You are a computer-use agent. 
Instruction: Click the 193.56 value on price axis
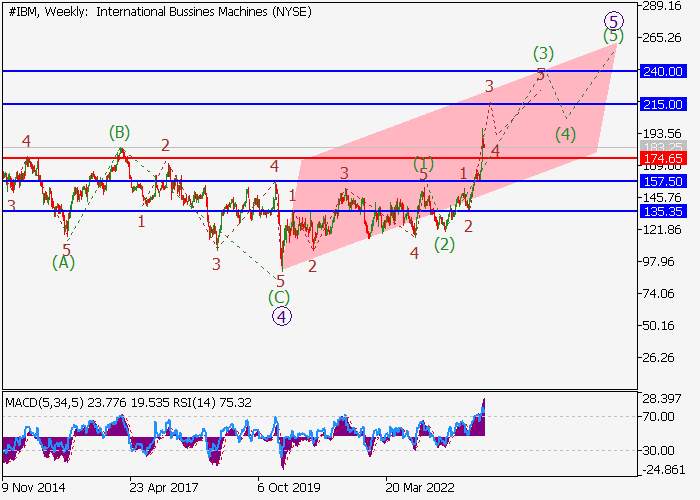point(662,133)
